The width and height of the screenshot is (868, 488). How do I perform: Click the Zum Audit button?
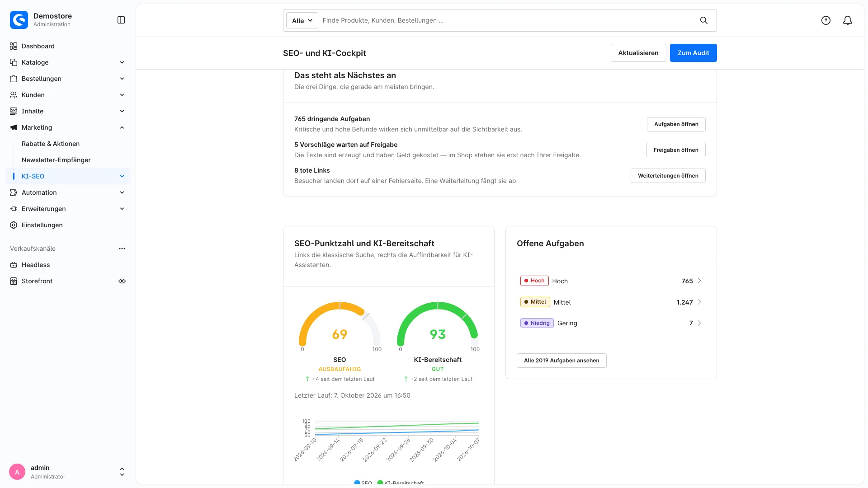point(693,53)
